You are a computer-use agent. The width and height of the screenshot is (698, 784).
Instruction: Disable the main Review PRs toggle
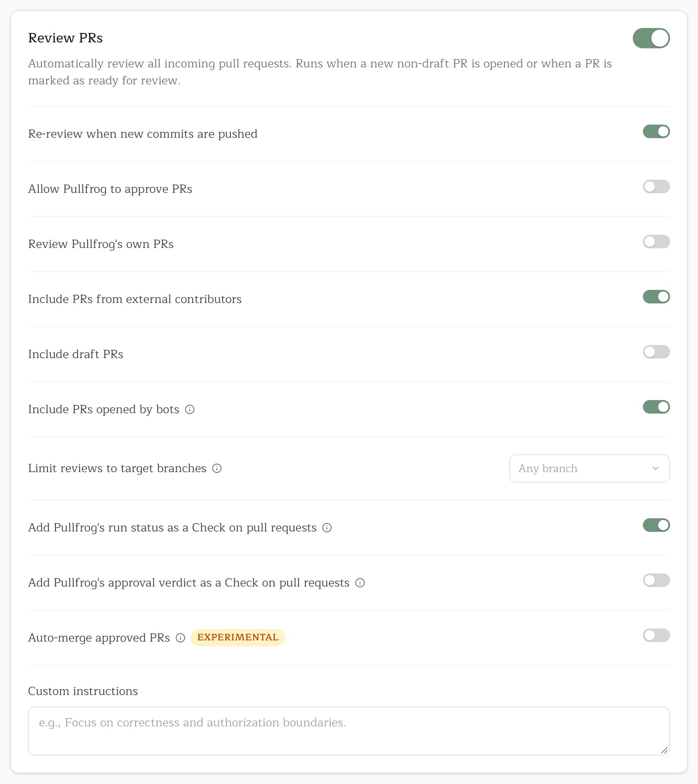(651, 38)
